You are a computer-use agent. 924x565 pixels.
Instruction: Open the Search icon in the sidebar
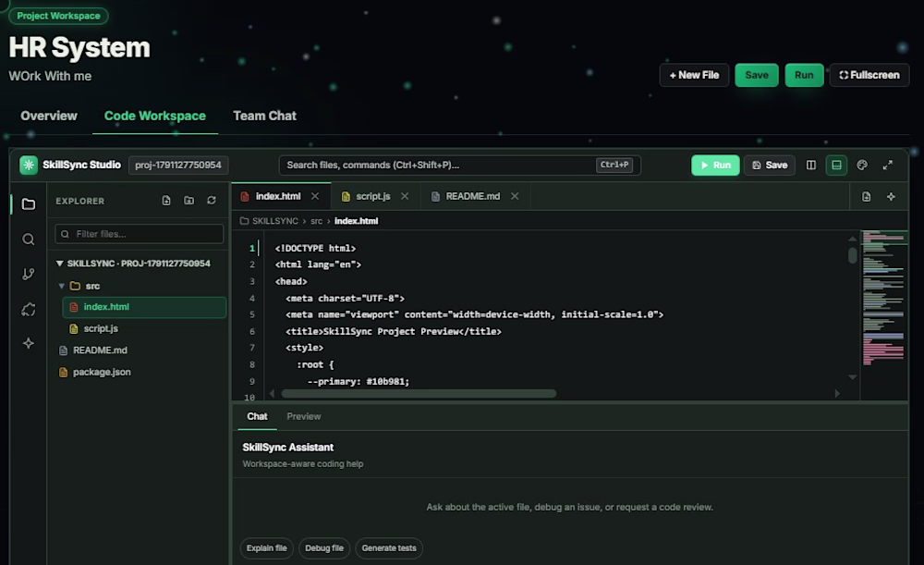pyautogui.click(x=29, y=239)
